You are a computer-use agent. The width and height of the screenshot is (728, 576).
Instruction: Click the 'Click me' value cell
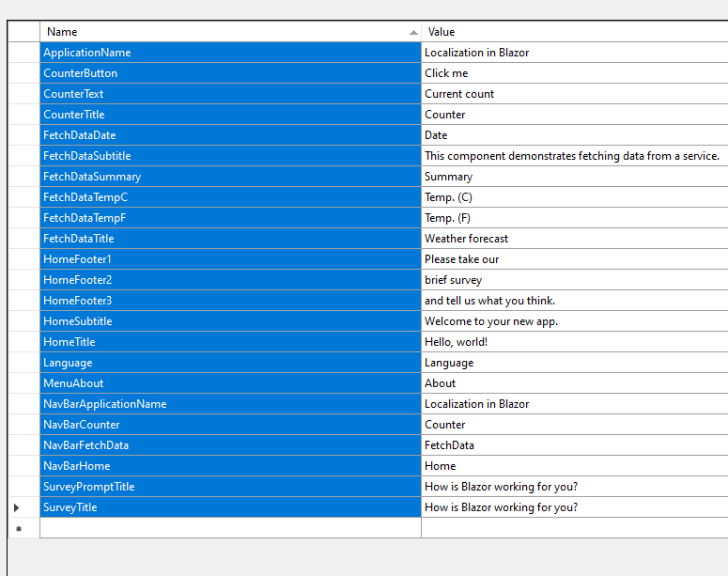coord(574,73)
